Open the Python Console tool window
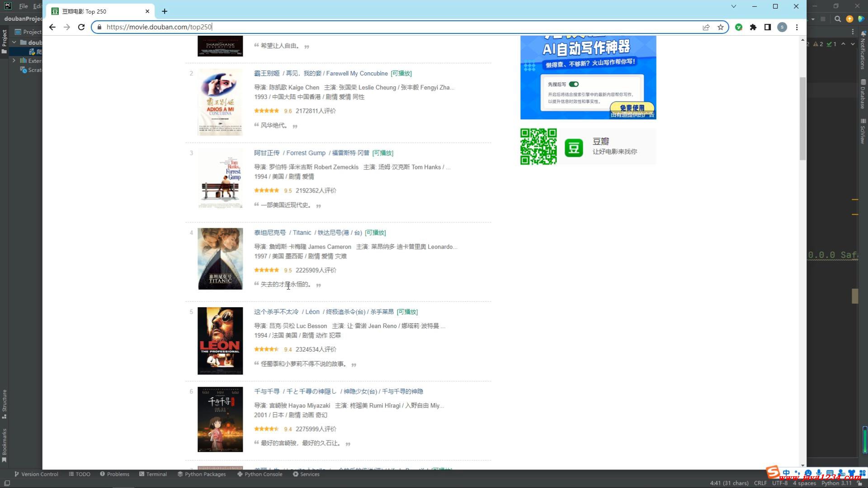868x488 pixels. [259, 474]
